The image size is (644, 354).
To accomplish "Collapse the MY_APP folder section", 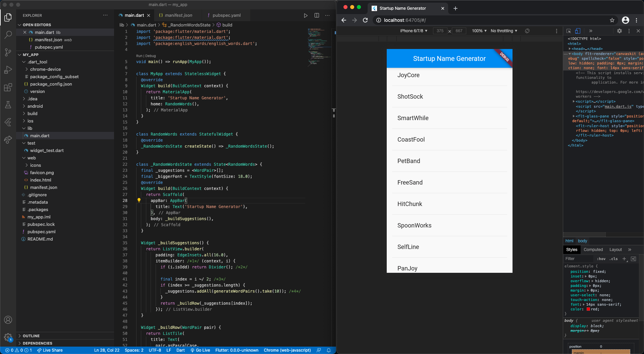I will click(x=65, y=55).
